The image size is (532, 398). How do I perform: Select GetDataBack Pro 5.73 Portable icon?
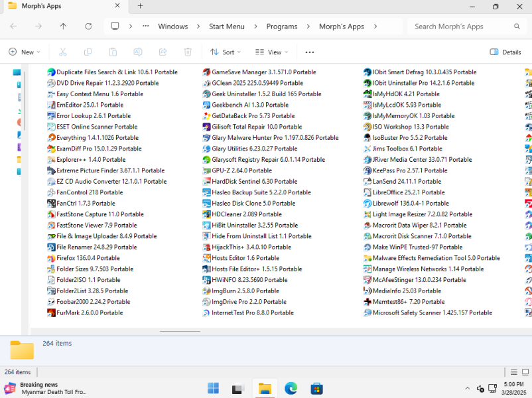pos(206,116)
